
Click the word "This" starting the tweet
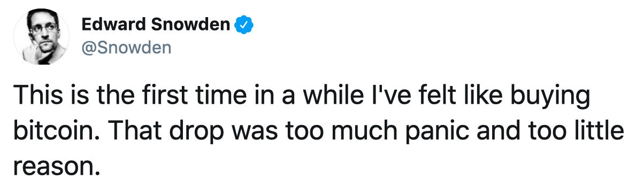[34, 99]
